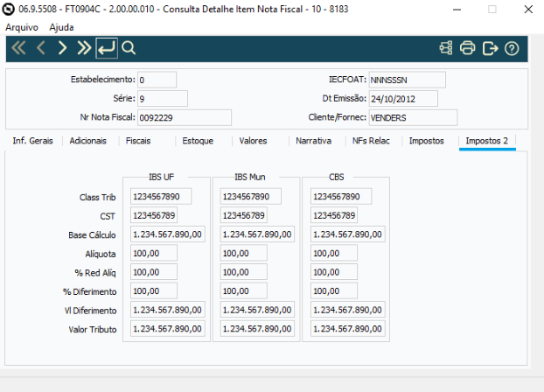Click the Dt Emissão date field
544x392 pixels.
(x=403, y=99)
